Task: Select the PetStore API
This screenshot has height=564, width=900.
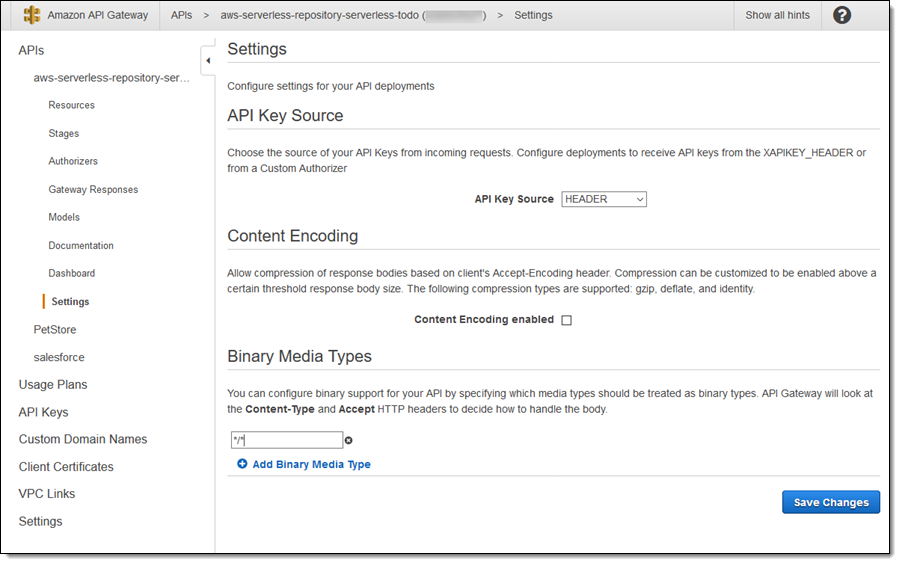Action: (x=54, y=329)
